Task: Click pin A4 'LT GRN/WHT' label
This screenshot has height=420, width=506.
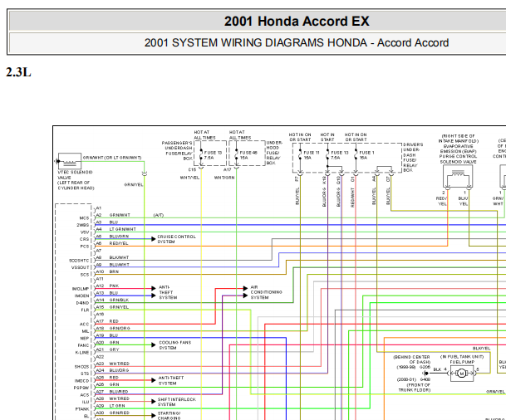Action: (123, 229)
